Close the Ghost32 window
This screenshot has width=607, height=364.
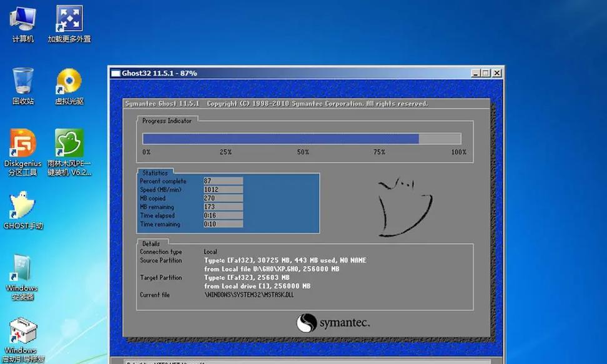[497, 73]
